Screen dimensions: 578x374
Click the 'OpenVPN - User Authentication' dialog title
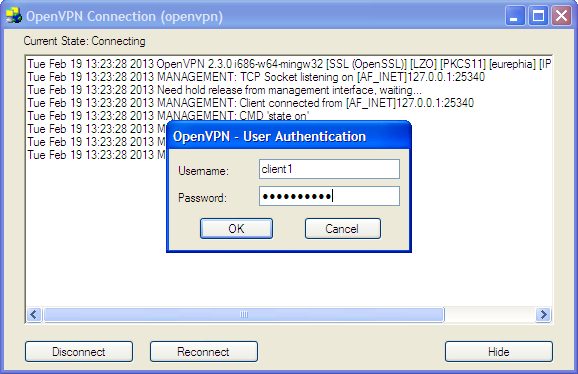coord(269,136)
